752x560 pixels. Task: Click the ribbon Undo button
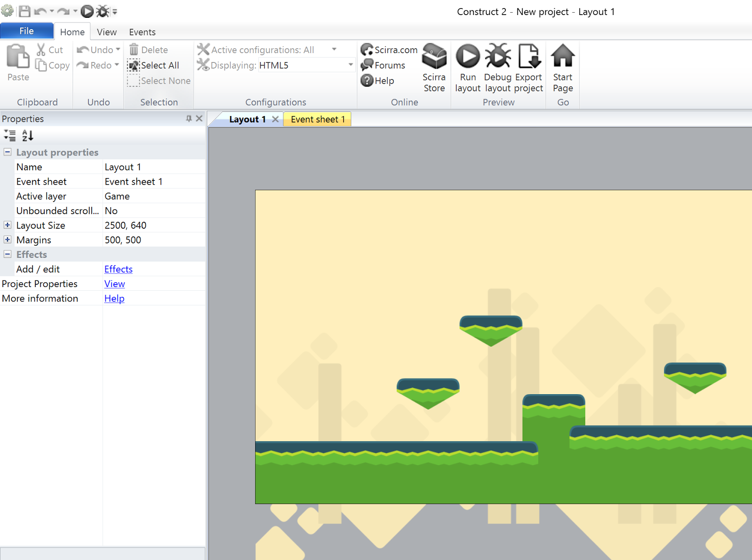[x=95, y=50]
